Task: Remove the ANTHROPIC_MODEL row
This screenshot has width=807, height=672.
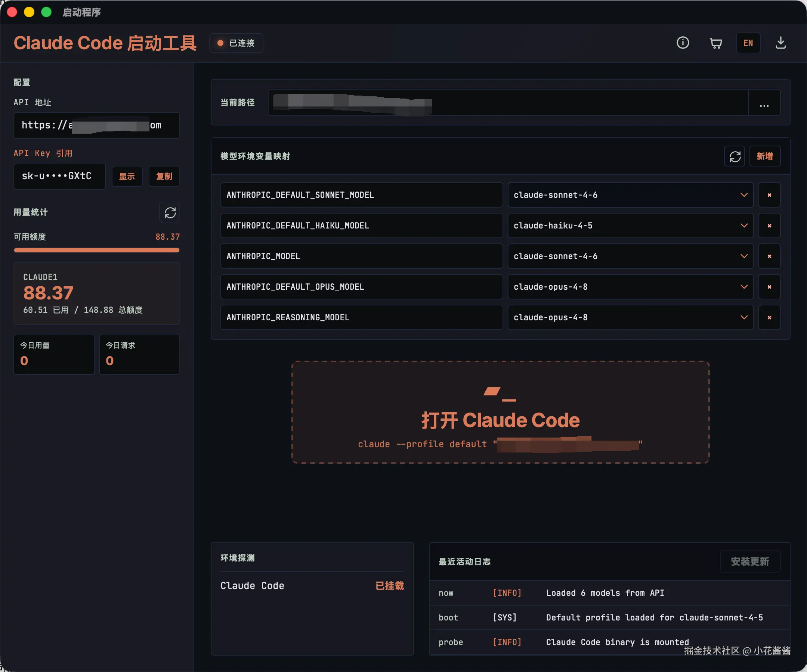Action: [x=769, y=256]
